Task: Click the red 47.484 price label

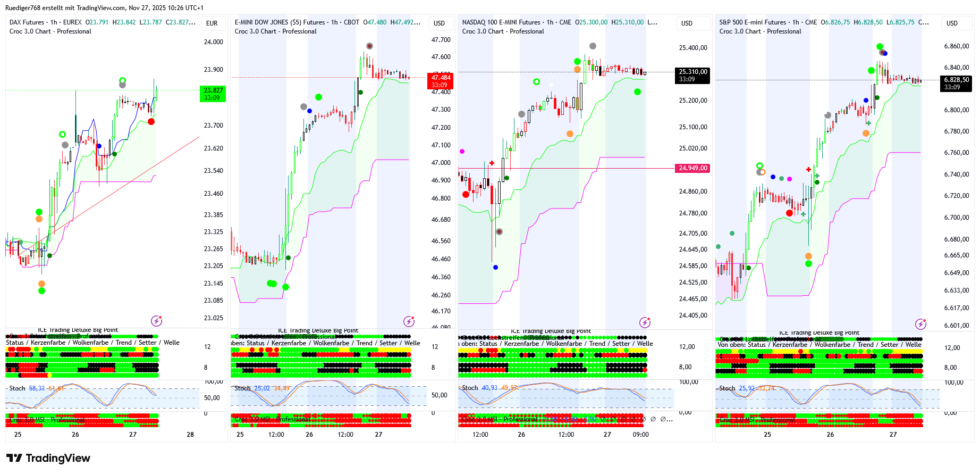Action: tap(441, 81)
